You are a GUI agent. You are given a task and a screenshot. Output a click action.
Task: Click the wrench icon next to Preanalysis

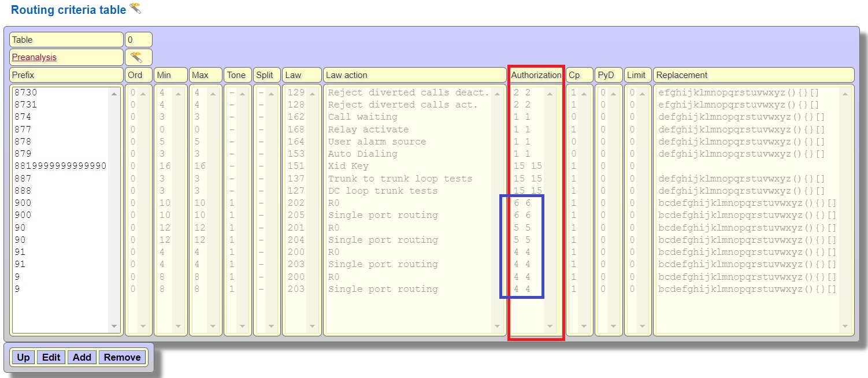[136, 57]
